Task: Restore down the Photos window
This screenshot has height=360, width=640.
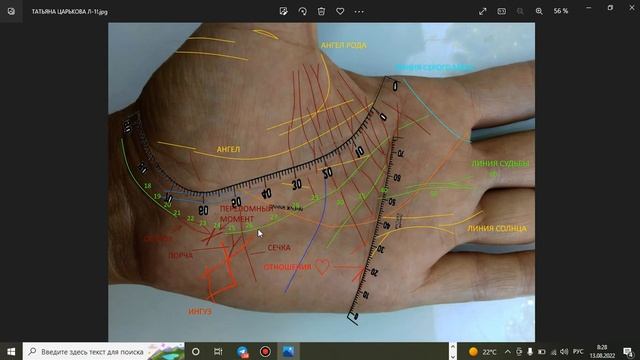Action: [x=610, y=8]
